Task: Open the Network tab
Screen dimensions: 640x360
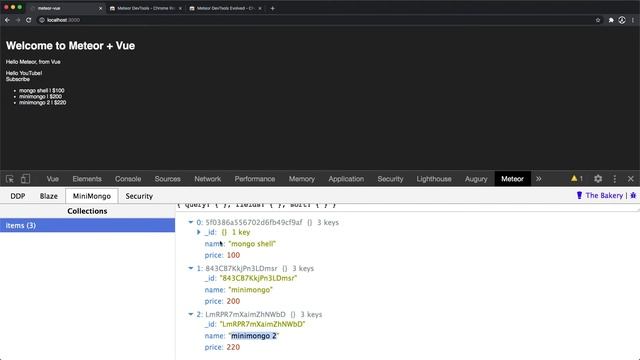Action: click(207, 179)
